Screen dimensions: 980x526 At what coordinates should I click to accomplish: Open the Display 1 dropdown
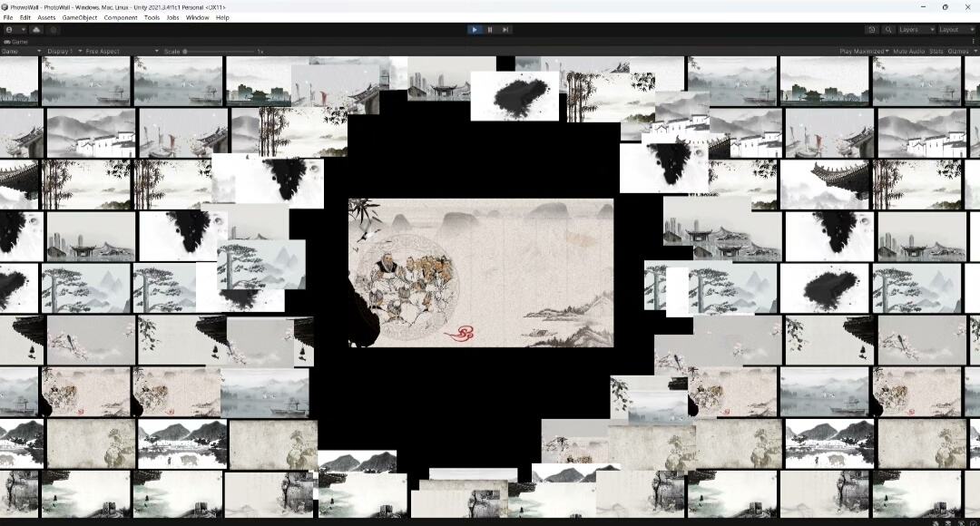point(64,51)
